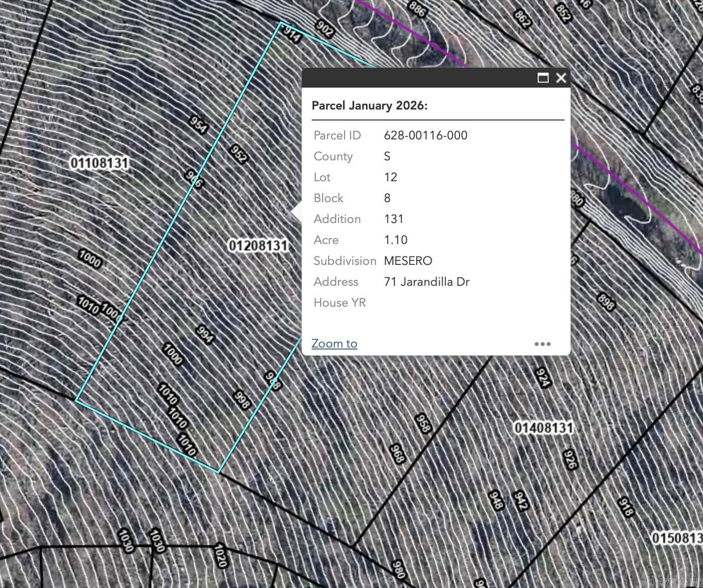Viewport: 703px width, 588px height.
Task: Click the 924 contour elevation label
Action: pyautogui.click(x=543, y=377)
